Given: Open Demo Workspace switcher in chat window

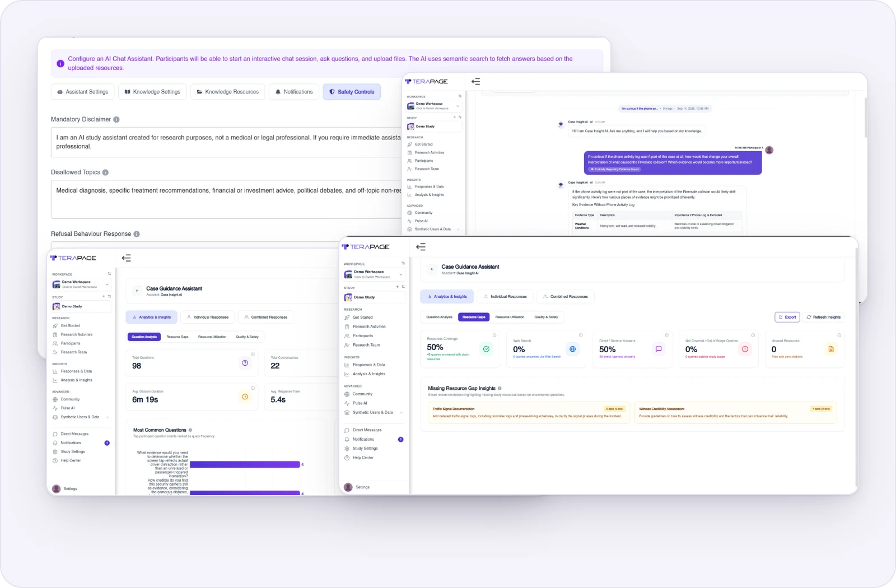Looking at the screenshot, I should (x=434, y=106).
